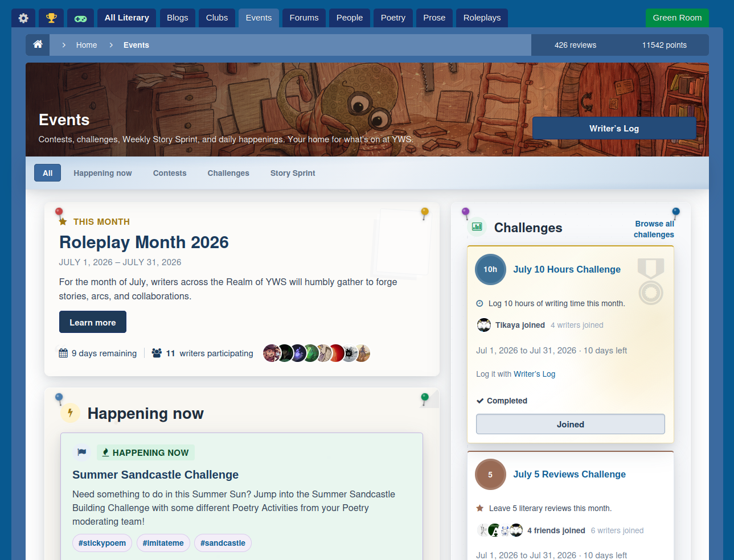Filter events by Challenges
Viewport: 734px width, 560px height.
[x=228, y=173]
